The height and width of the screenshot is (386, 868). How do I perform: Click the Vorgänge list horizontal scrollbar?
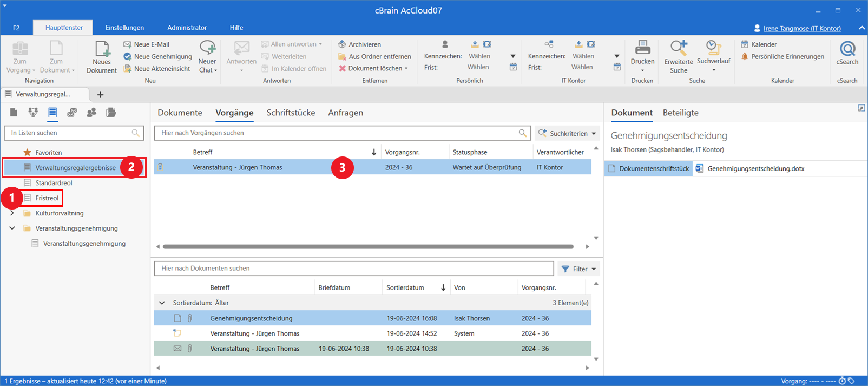367,247
